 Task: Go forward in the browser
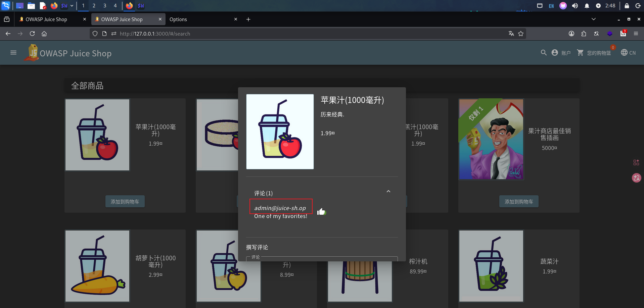coord(20,34)
